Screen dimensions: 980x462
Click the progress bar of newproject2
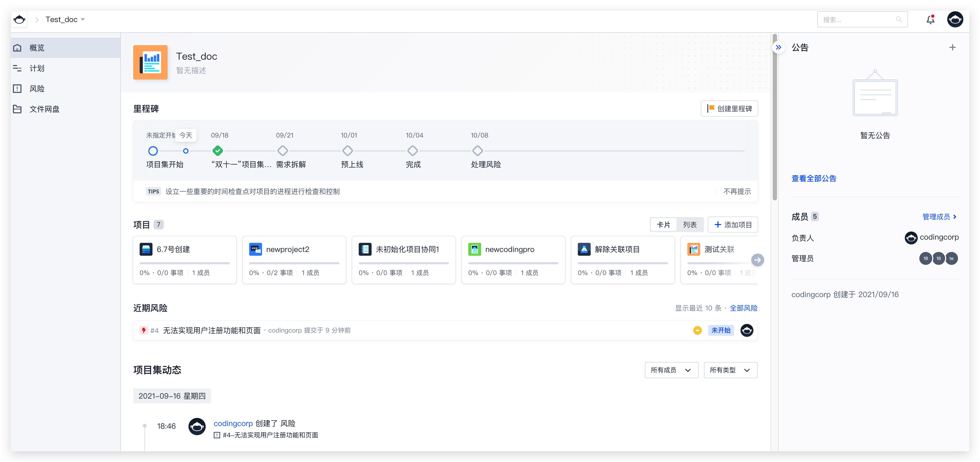tap(294, 263)
